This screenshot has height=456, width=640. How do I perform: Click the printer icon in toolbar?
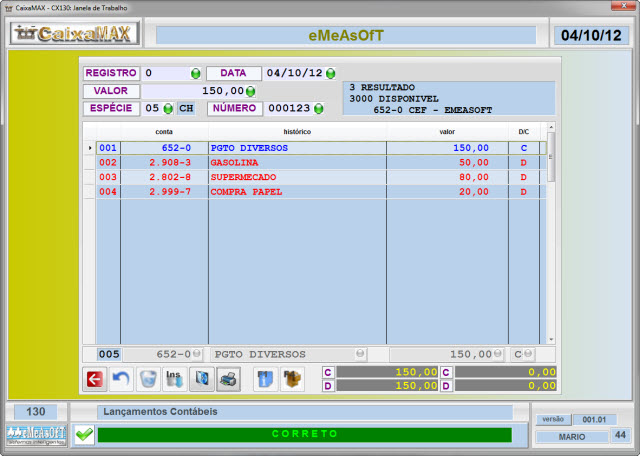tap(228, 379)
